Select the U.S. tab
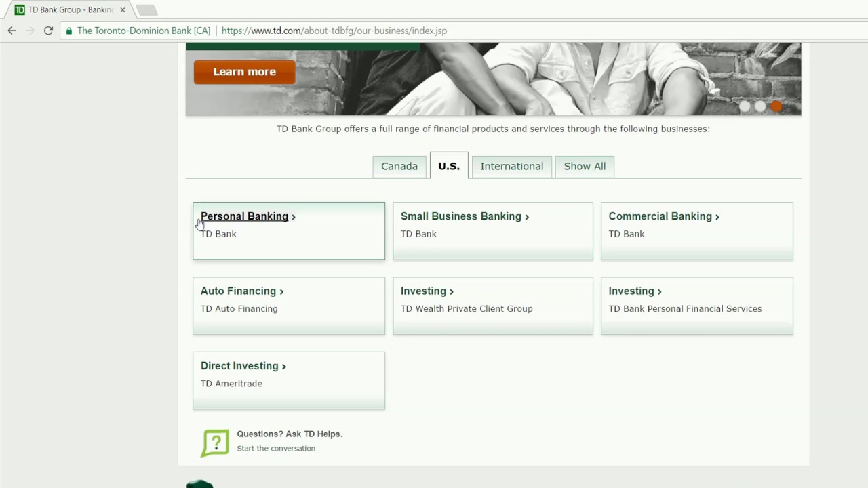The width and height of the screenshot is (868, 488). [x=449, y=166]
